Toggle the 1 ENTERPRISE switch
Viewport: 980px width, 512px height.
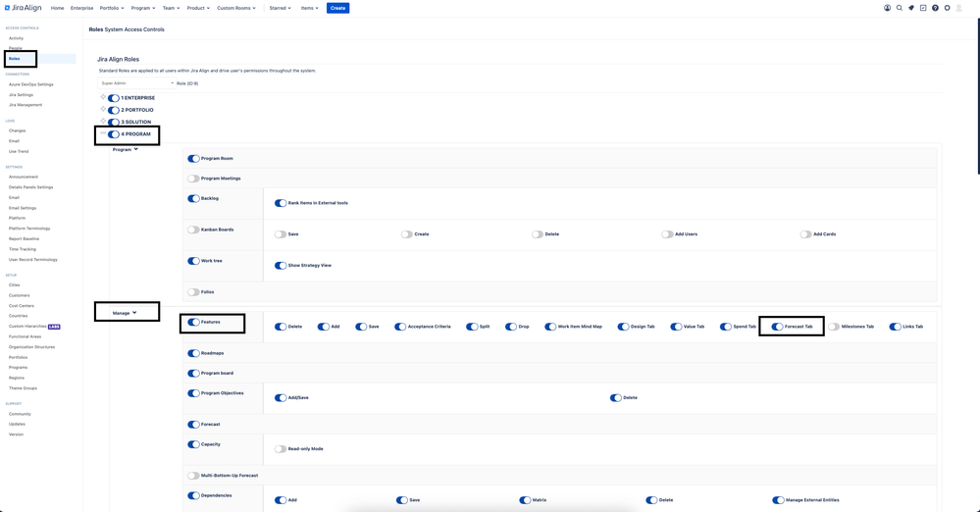[x=113, y=98]
